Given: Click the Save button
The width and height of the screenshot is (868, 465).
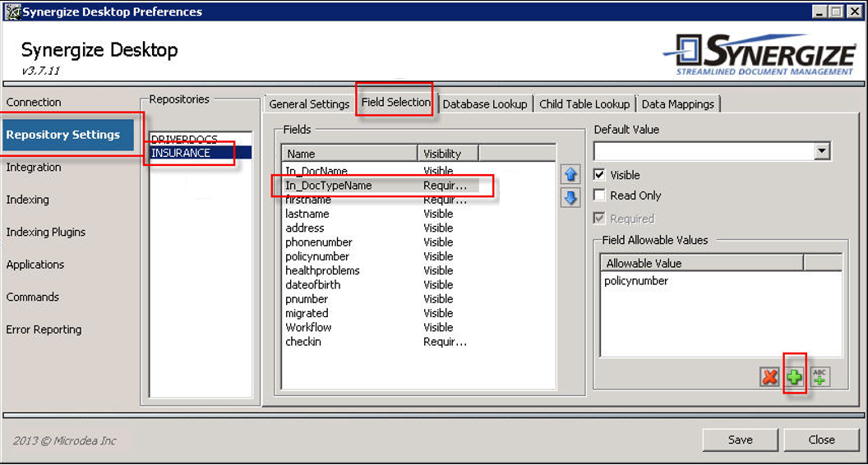Looking at the screenshot, I should pyautogui.click(x=740, y=440).
